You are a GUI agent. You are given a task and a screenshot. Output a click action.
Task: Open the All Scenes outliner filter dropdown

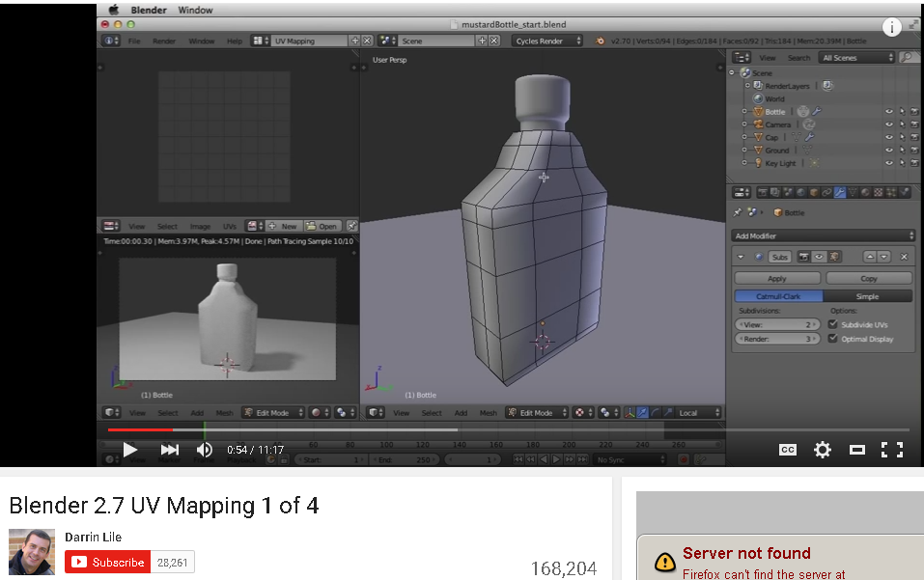[856, 58]
